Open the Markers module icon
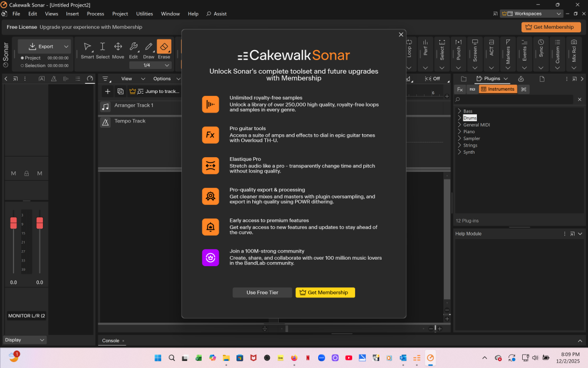 pos(507,42)
